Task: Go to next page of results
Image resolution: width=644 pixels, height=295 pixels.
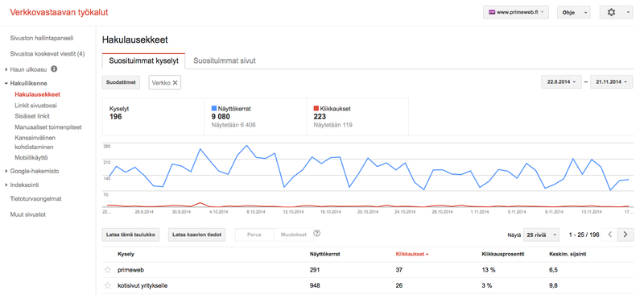Action: tap(625, 235)
